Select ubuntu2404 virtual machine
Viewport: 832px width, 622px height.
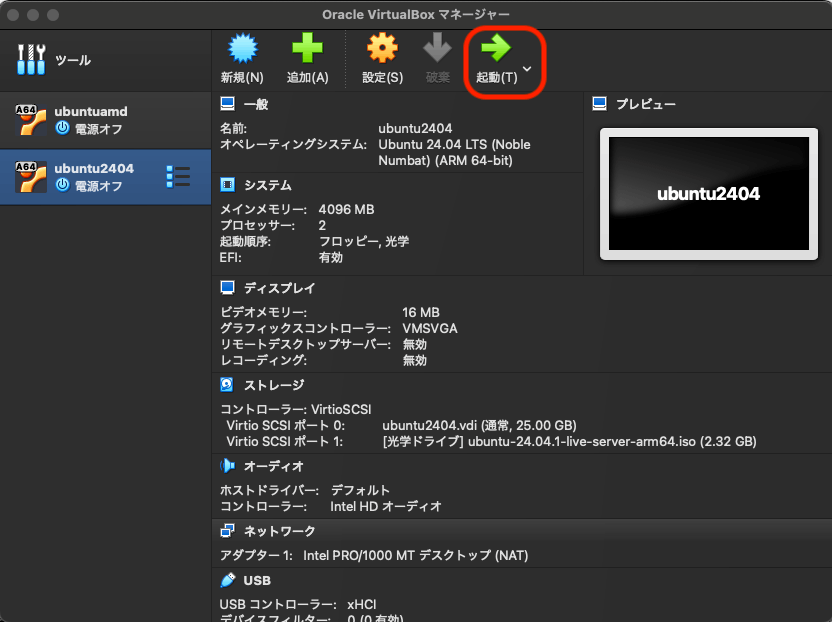tap(106, 177)
